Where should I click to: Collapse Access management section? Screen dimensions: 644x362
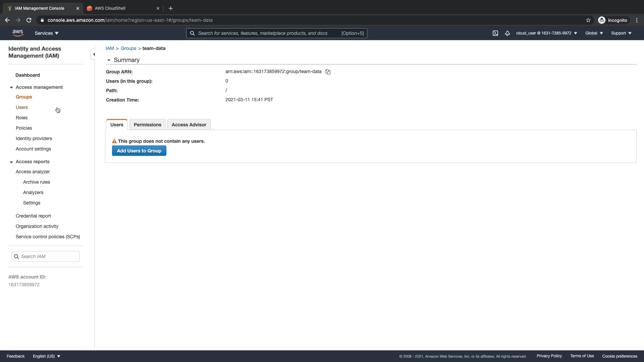pyautogui.click(x=11, y=87)
